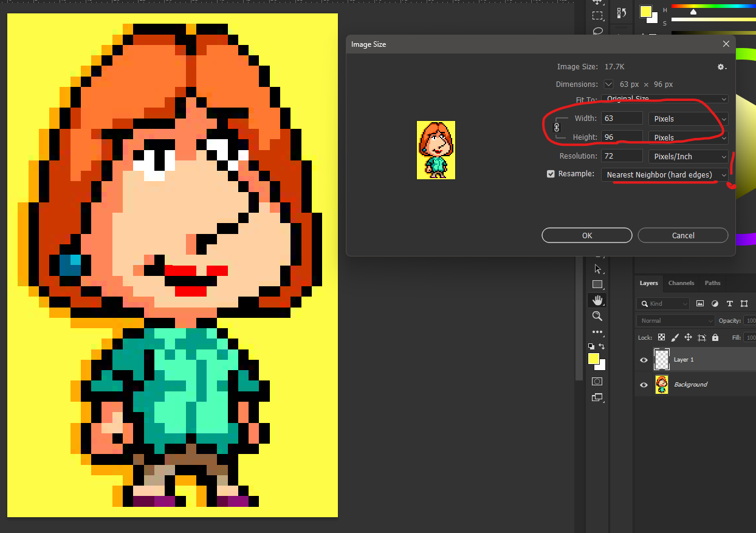Select the Layer 1 thumbnail
This screenshot has height=533, width=756.
661,360
